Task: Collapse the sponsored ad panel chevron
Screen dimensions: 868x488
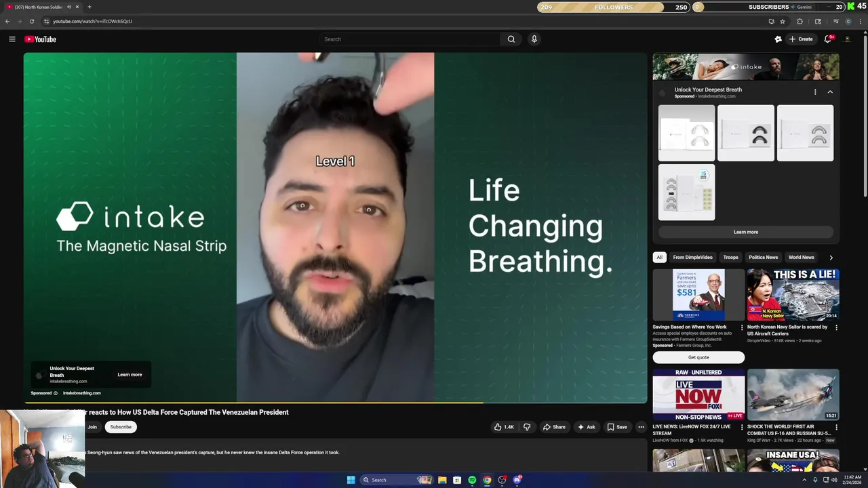Action: 829,92
